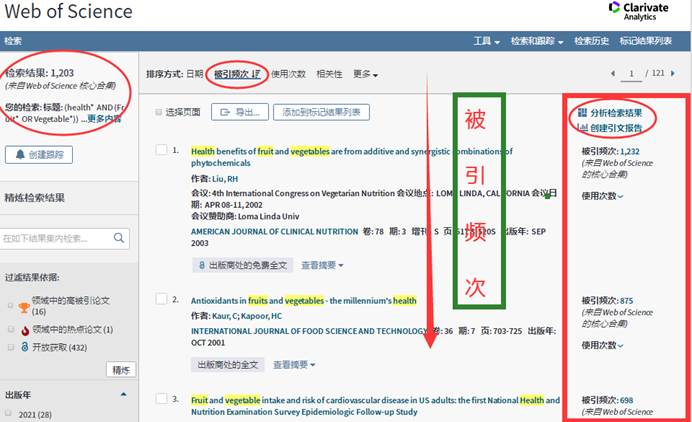Click times cited count 875
Image resolution: width=692 pixels, height=422 pixels.
pyautogui.click(x=626, y=301)
